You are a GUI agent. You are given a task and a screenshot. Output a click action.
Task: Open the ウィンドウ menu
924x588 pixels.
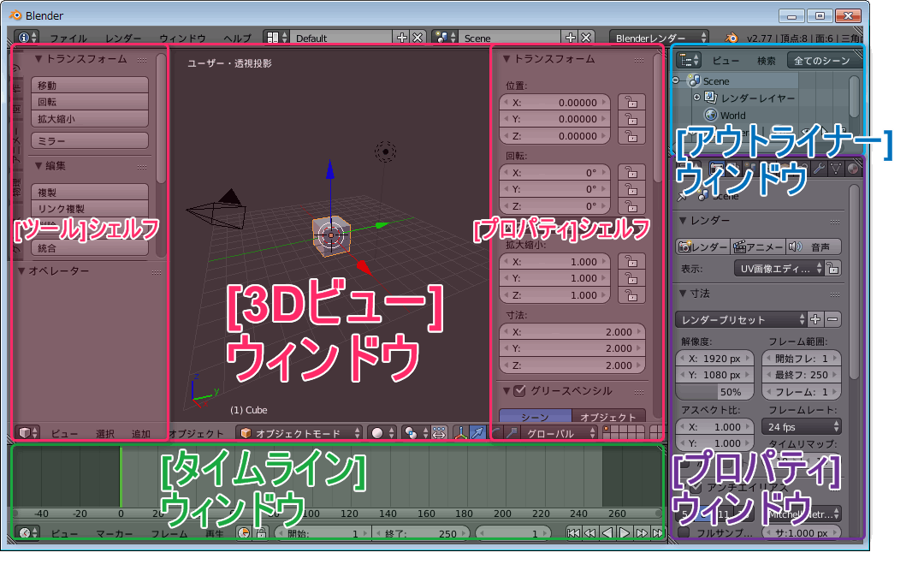pos(183,39)
